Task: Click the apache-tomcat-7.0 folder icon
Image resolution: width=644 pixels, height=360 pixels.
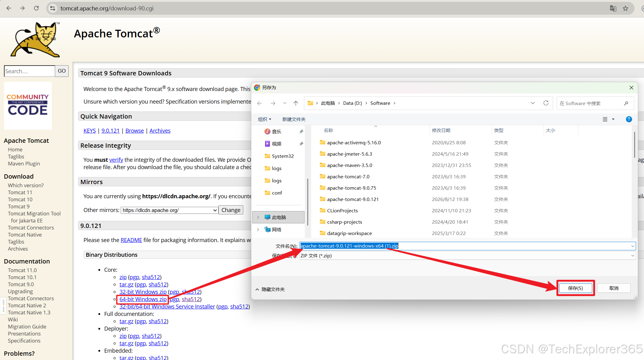Action: pos(322,176)
